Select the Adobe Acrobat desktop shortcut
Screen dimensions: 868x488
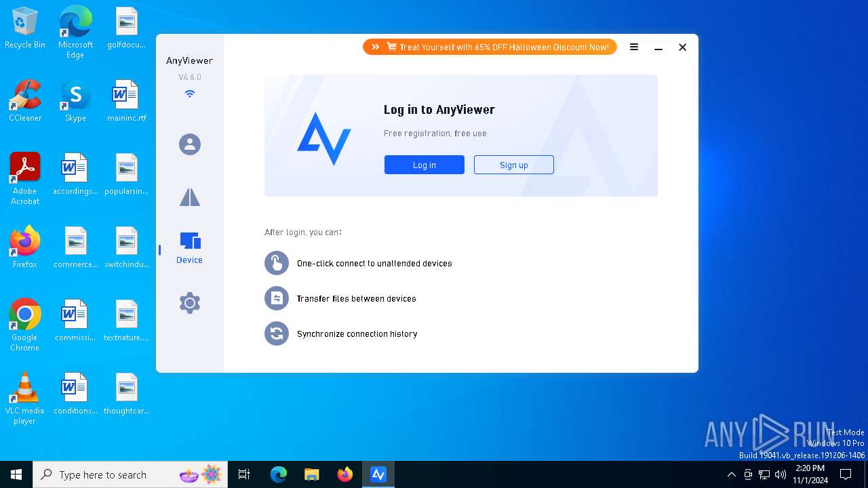25,179
